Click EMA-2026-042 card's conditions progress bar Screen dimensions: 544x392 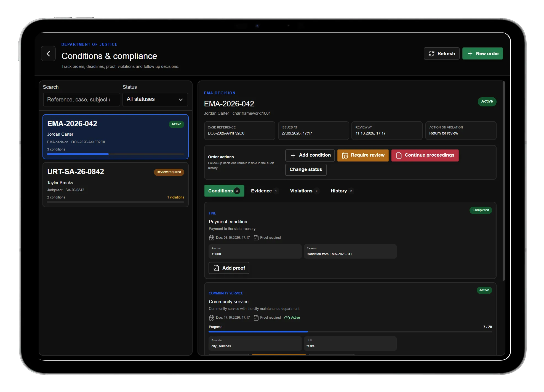116,154
